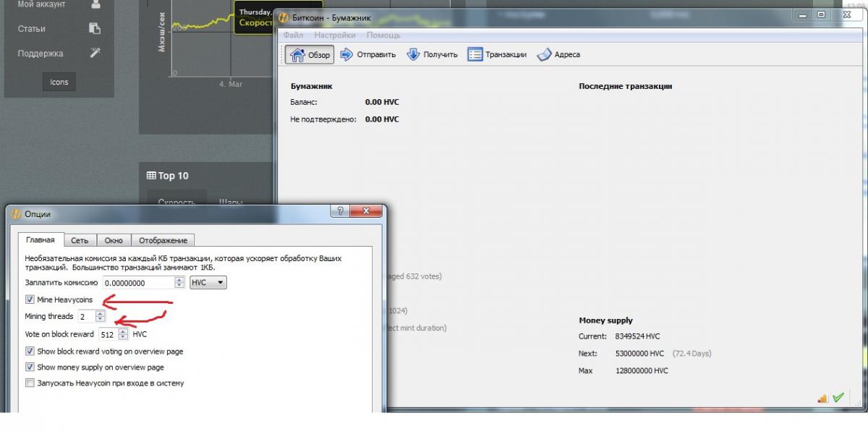Switch to the Окно tab
The width and height of the screenshot is (868, 434).
pos(114,240)
